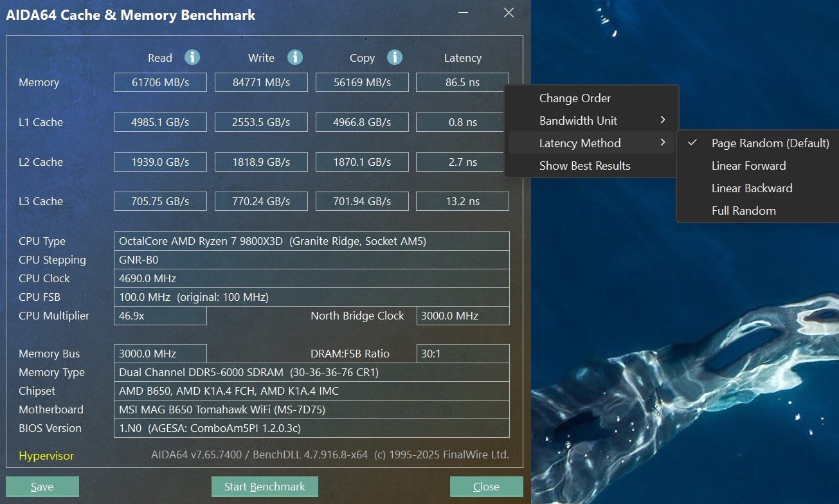The width and height of the screenshot is (839, 504).
Task: Click the Close button
Action: (x=486, y=487)
